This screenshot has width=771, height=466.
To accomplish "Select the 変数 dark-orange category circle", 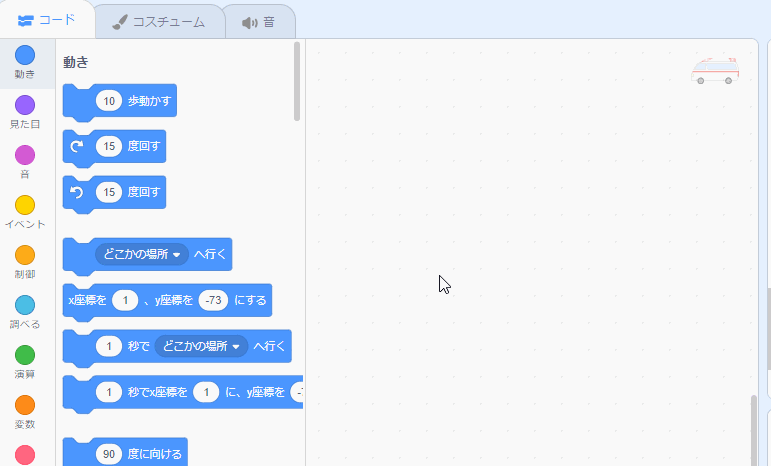I will pos(25,405).
